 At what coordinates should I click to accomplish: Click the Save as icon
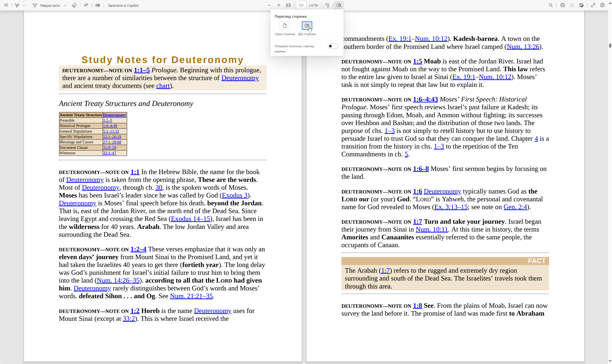pyautogui.click(x=581, y=5)
